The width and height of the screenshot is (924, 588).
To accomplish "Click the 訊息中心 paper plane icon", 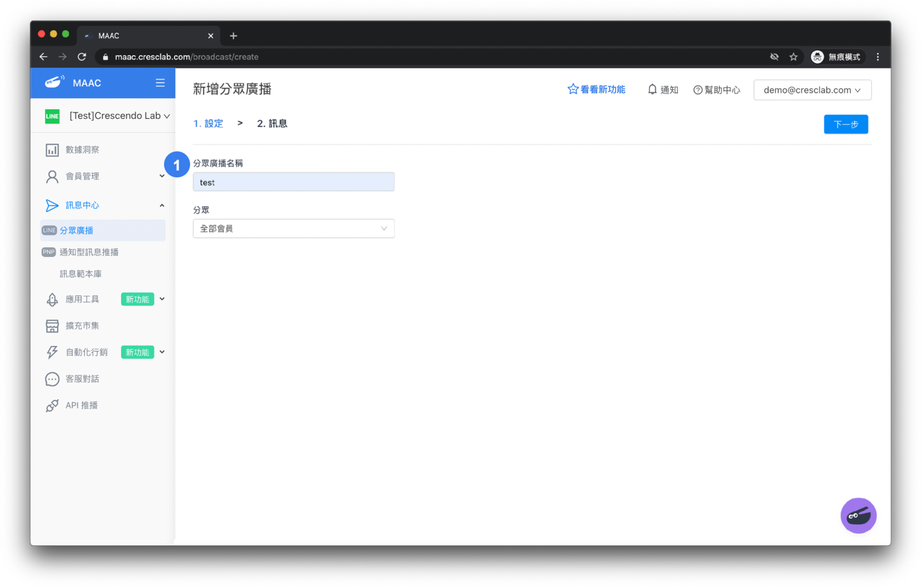I will tap(52, 206).
